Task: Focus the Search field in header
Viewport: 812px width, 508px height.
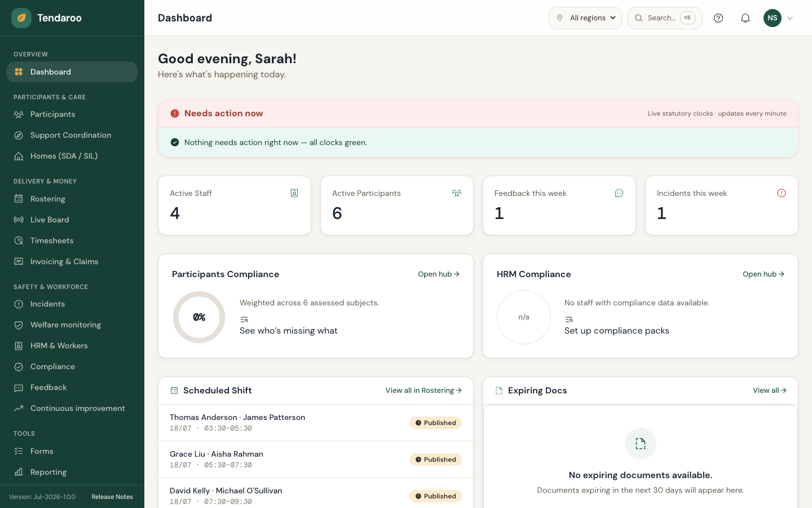Action: pos(665,18)
